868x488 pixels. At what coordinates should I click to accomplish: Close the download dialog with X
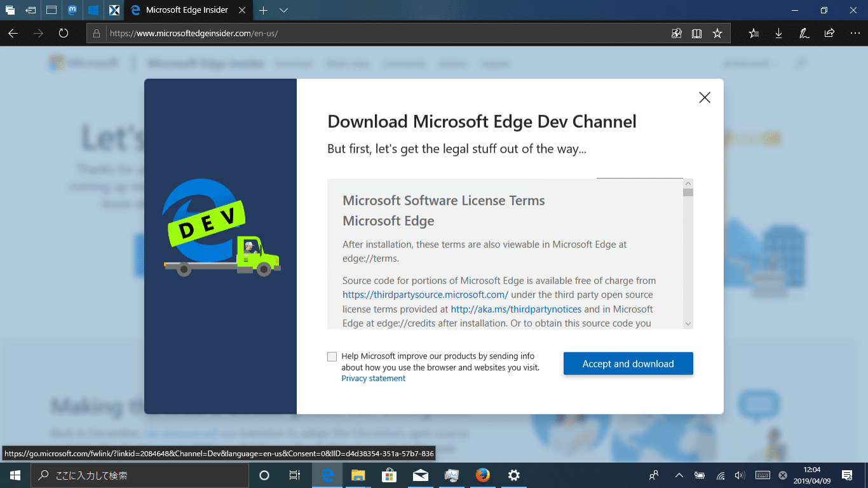[705, 97]
